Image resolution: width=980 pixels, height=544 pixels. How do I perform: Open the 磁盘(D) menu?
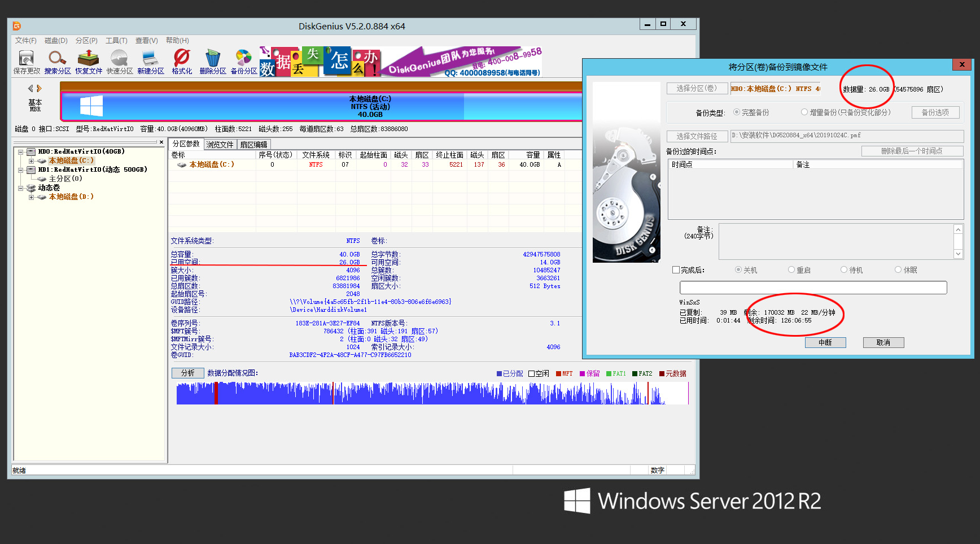click(56, 41)
